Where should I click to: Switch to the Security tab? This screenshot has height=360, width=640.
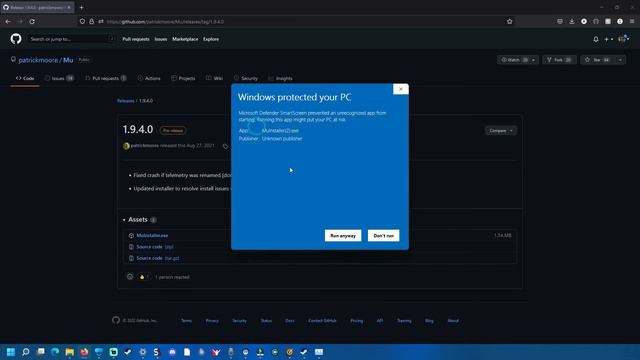pos(246,78)
